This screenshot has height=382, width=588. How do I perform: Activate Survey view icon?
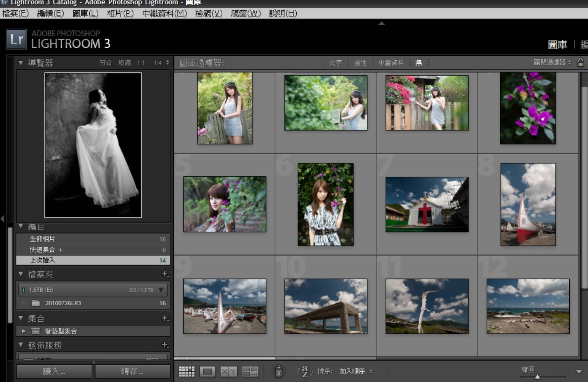(249, 371)
